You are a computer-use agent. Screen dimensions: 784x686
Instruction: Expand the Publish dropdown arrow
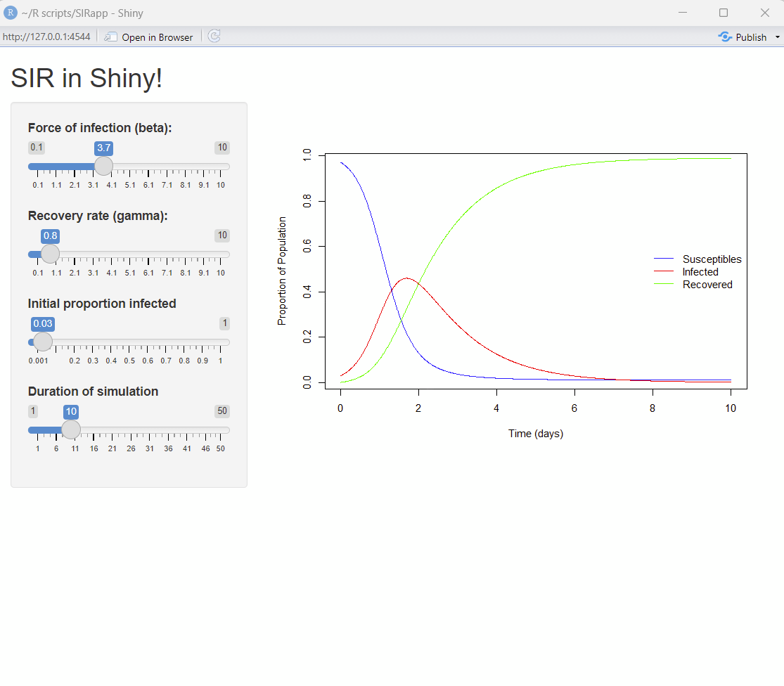777,37
